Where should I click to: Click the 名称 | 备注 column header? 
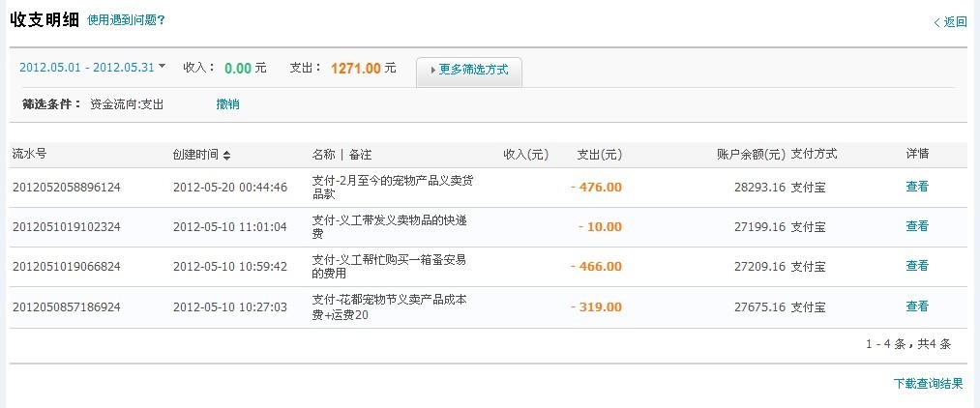pyautogui.click(x=342, y=155)
